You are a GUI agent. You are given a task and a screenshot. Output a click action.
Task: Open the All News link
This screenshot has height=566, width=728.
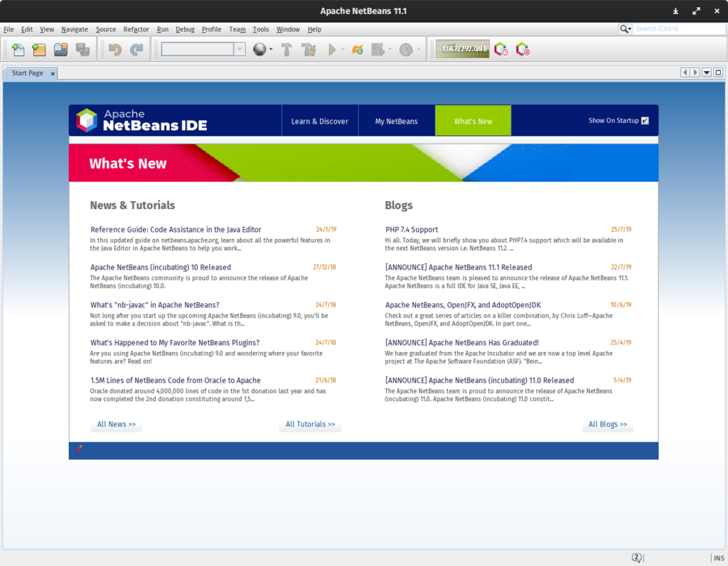(116, 424)
